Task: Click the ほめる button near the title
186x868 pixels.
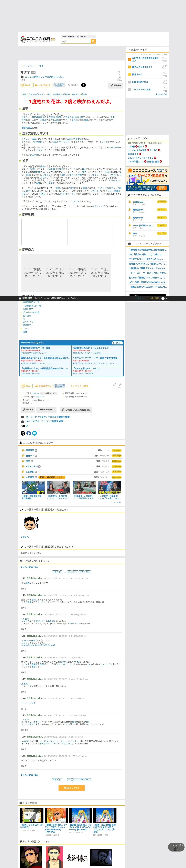Action: (x=27, y=85)
